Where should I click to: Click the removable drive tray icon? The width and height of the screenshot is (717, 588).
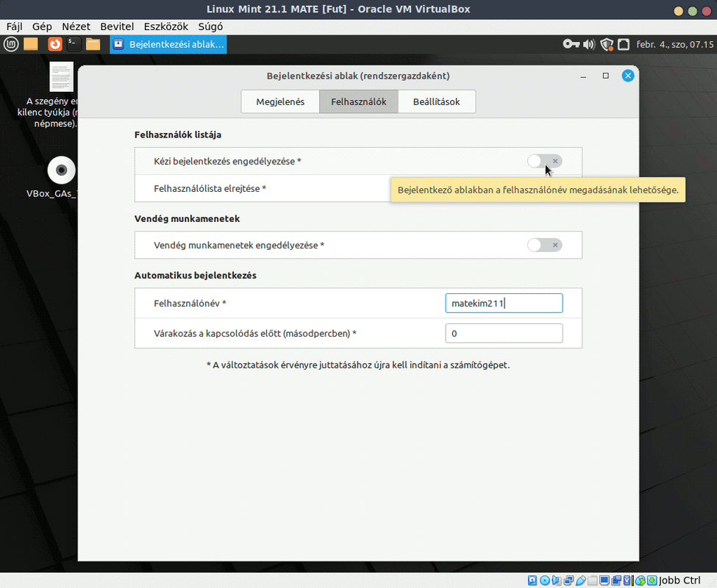coord(624,44)
